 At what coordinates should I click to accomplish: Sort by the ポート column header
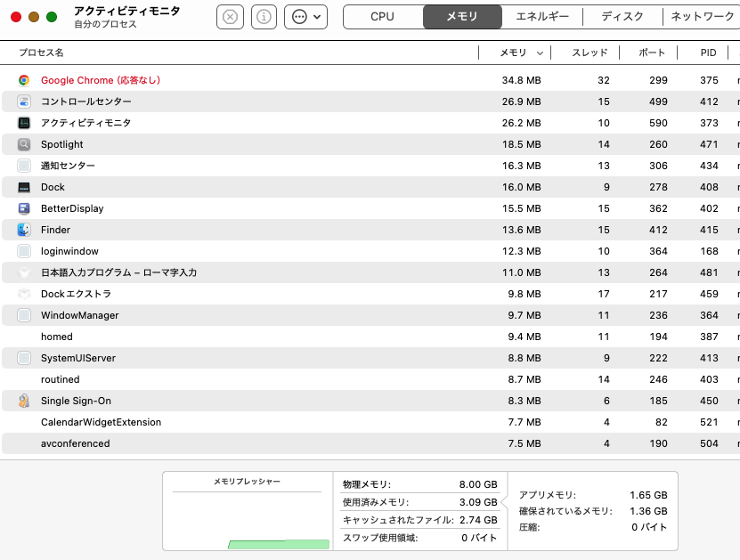[652, 53]
